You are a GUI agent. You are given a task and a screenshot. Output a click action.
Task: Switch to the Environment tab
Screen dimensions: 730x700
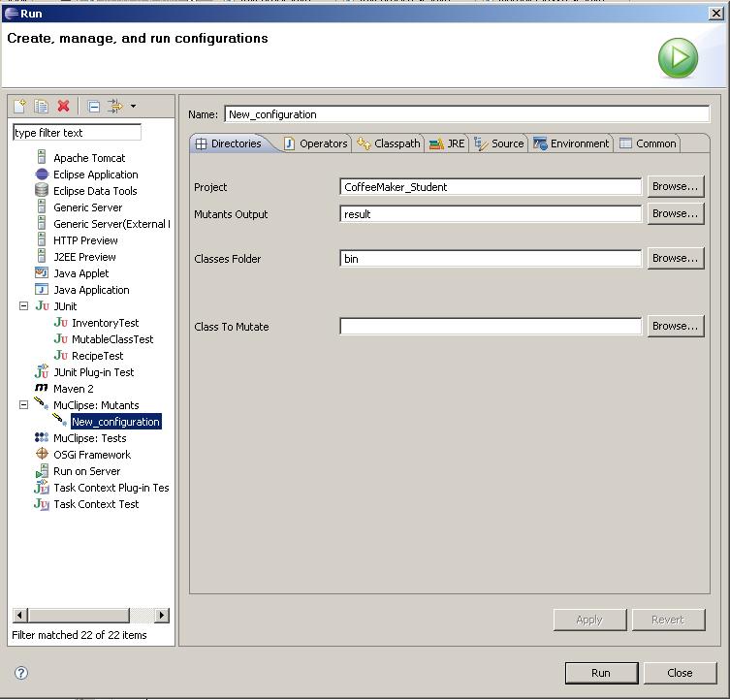pyautogui.click(x=572, y=143)
